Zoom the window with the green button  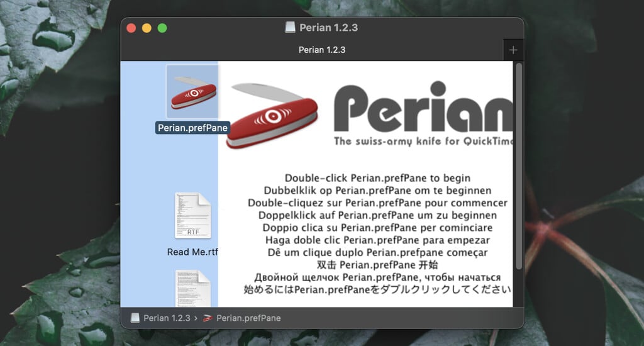(x=162, y=28)
